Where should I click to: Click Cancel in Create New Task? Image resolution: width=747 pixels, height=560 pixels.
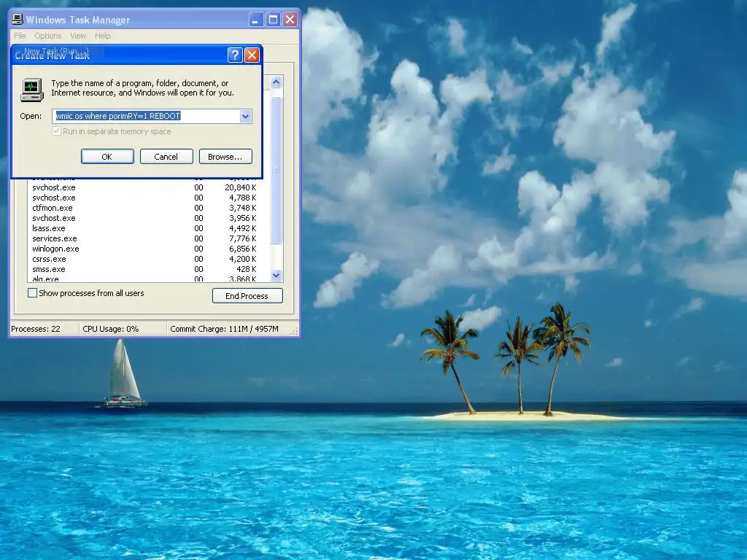(x=166, y=157)
